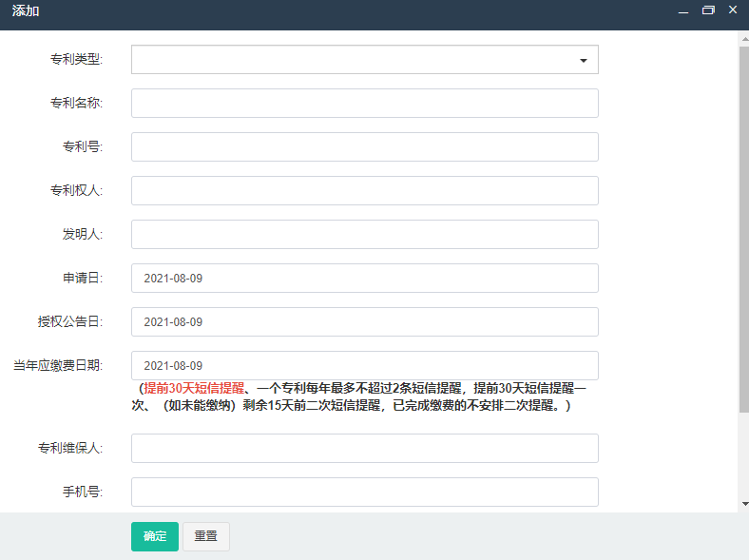This screenshot has height=560, width=749.
Task: Focus the 手机号 input field
Action: [364, 492]
